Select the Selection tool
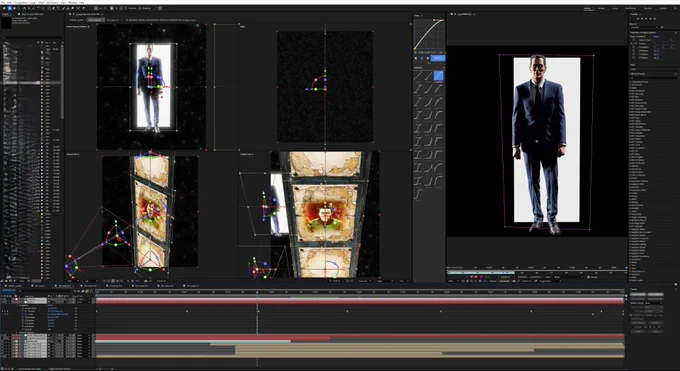This screenshot has height=371, width=680. [x=10, y=8]
